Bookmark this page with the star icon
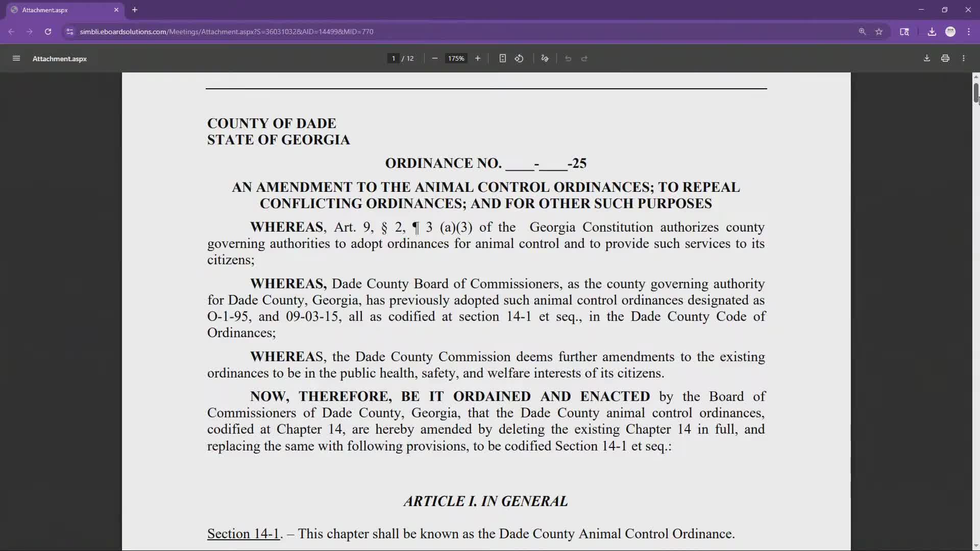Viewport: 980px width, 551px height. pyautogui.click(x=879, y=32)
